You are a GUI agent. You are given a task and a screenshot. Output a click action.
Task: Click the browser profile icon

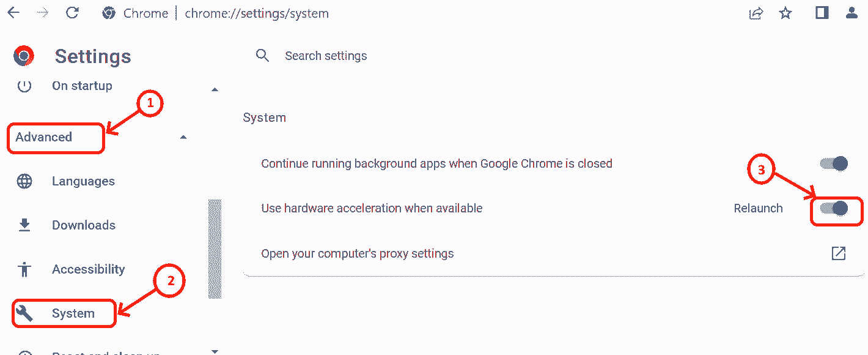pos(852,13)
